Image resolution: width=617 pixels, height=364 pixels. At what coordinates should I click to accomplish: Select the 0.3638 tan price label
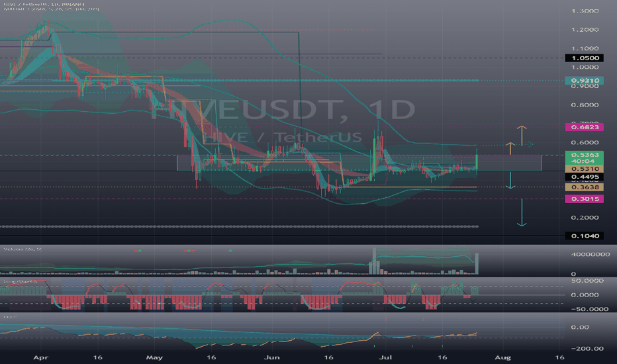pos(585,187)
